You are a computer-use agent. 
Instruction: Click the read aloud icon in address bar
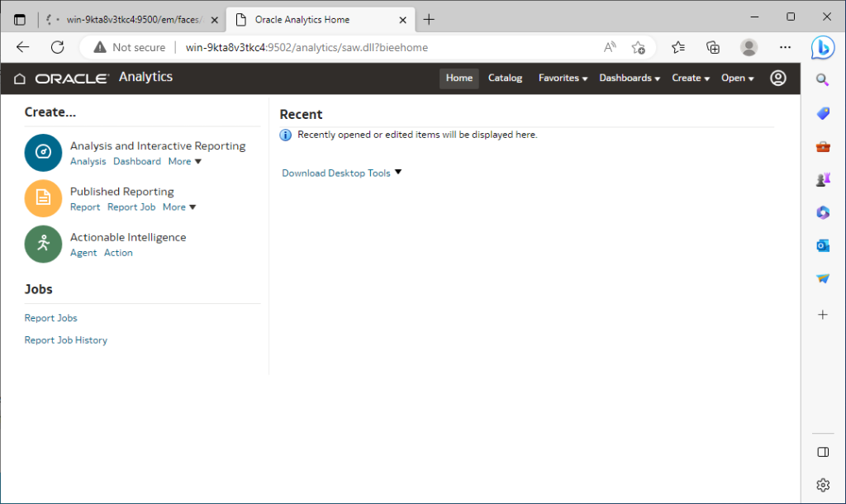click(610, 47)
